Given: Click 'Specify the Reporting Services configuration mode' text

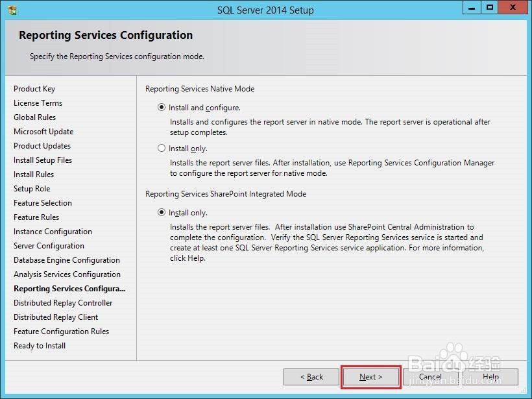Looking at the screenshot, I should point(117,56).
